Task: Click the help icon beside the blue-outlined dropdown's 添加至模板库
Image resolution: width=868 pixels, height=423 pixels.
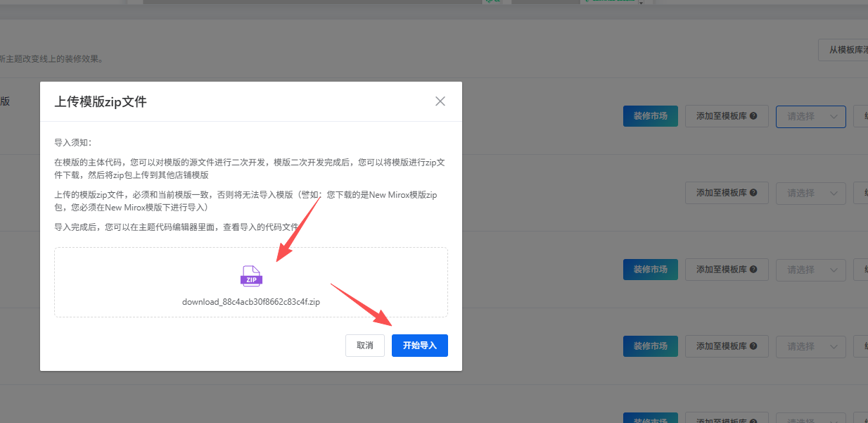Action: [x=753, y=116]
